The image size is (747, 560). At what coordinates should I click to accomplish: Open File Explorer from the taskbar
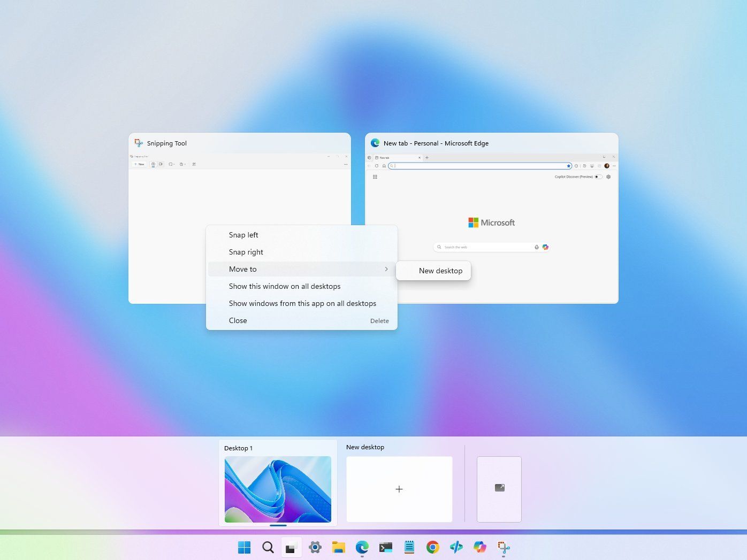tap(339, 547)
